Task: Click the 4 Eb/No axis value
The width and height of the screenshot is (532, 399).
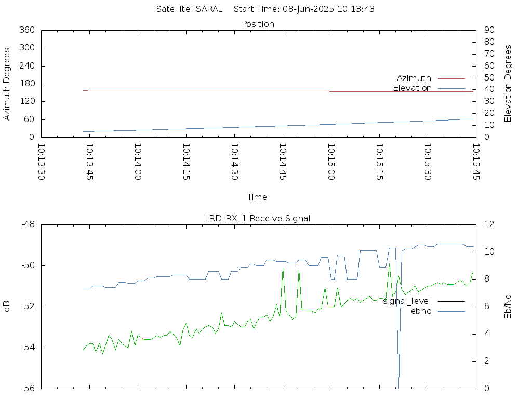Action: (x=487, y=334)
